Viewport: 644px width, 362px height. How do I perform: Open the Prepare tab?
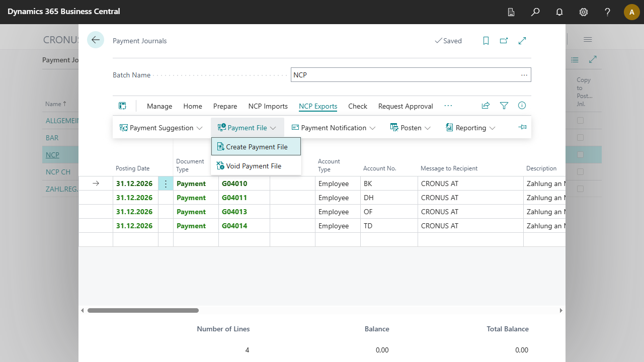pyautogui.click(x=225, y=106)
